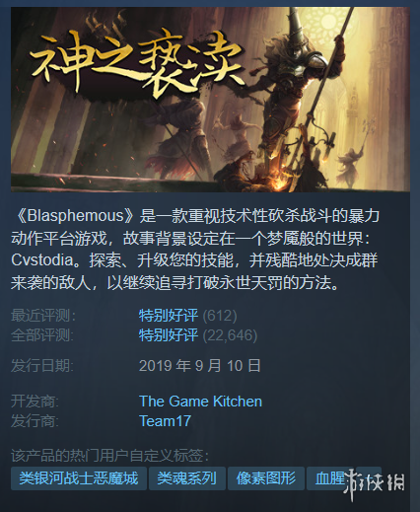Select the 像素图形 tag

[x=266, y=478]
